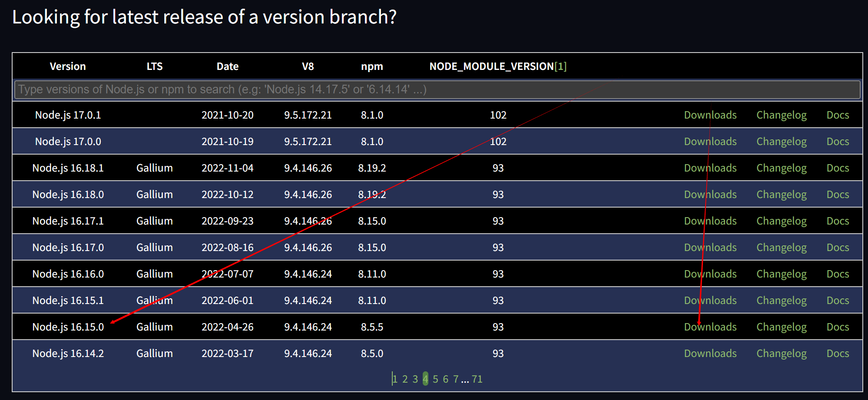Click the date '2022-04-26'
868x400 pixels.
point(228,327)
